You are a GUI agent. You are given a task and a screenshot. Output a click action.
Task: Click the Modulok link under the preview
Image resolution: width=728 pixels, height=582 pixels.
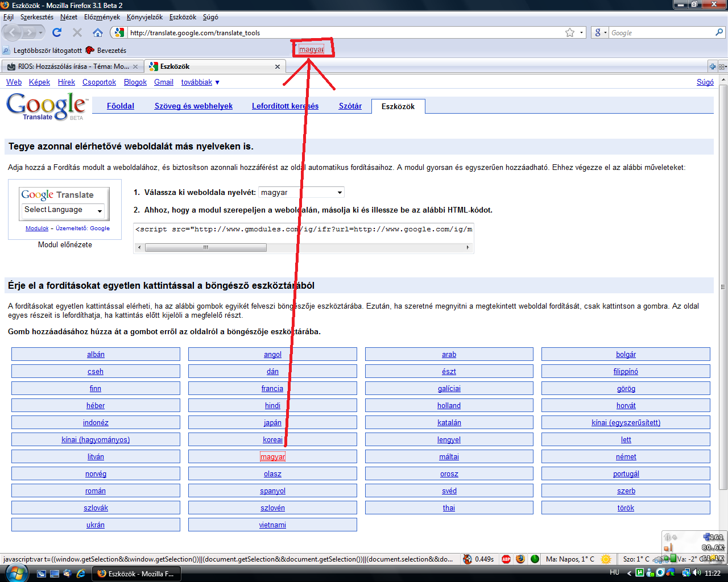point(37,228)
